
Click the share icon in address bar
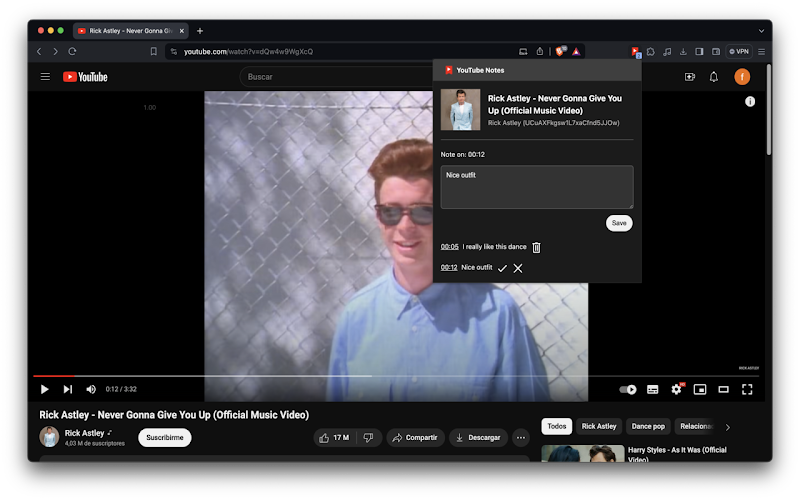540,52
